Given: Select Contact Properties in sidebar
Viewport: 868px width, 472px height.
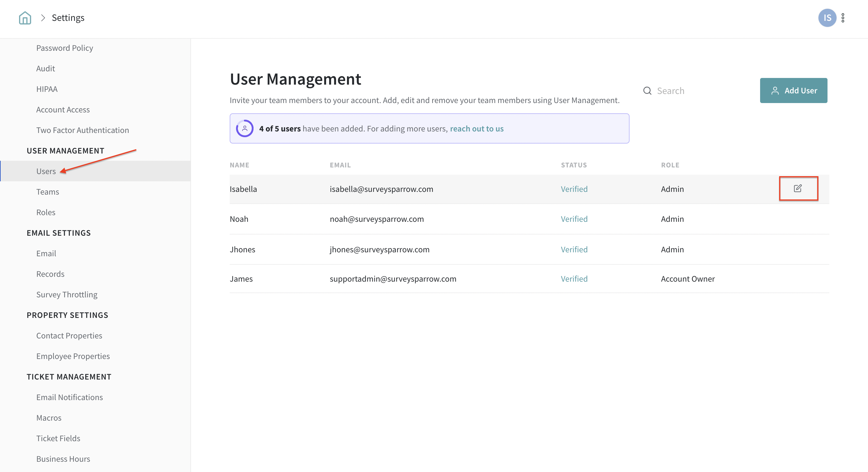Looking at the screenshot, I should tap(69, 335).
